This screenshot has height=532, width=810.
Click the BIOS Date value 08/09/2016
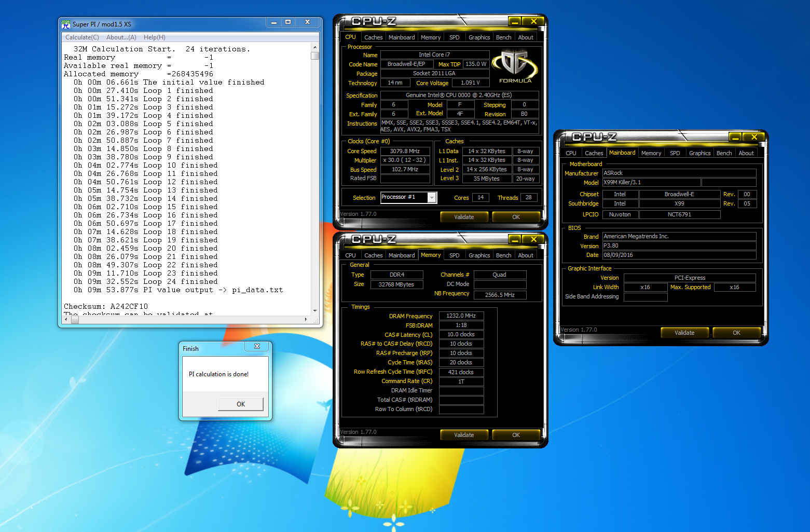point(679,255)
